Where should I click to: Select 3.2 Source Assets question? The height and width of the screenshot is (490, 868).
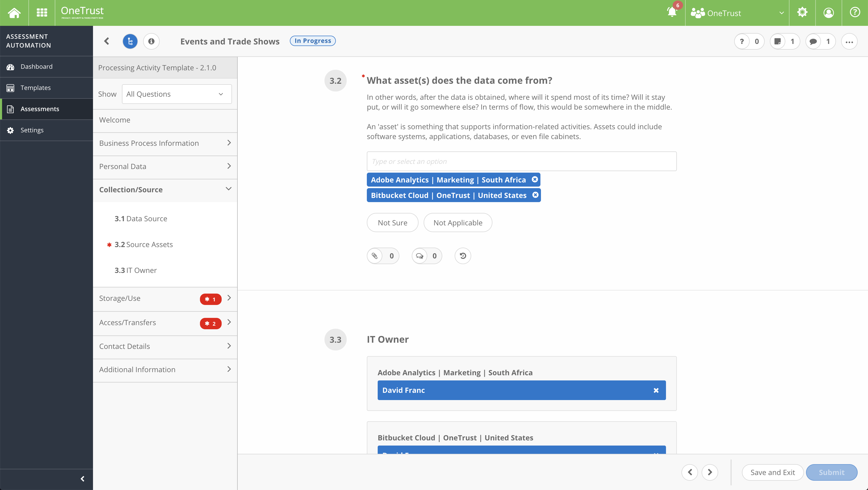pyautogui.click(x=144, y=245)
